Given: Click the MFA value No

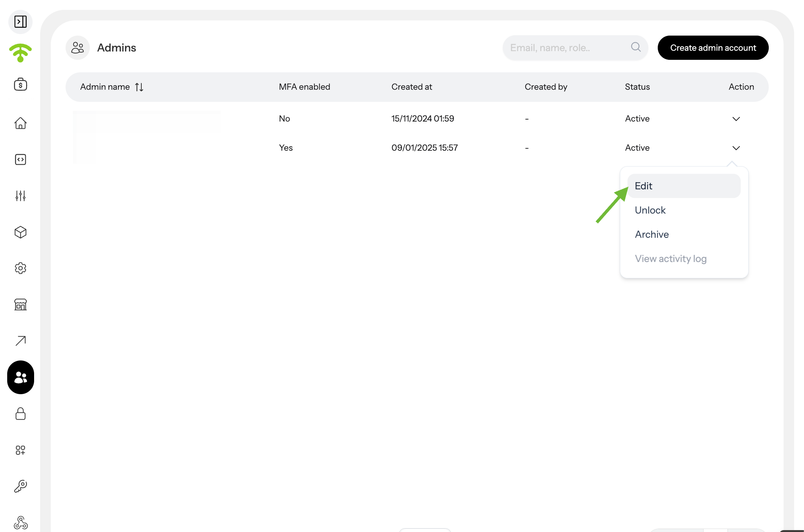Looking at the screenshot, I should (x=284, y=119).
